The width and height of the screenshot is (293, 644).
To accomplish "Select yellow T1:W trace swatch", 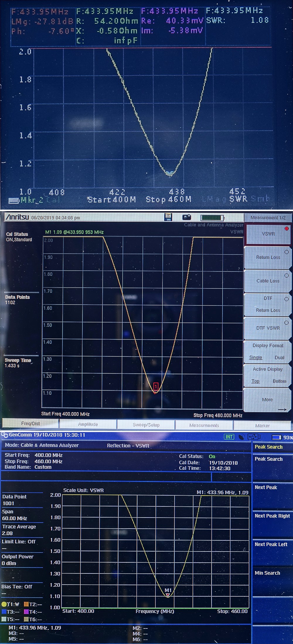I will [4, 604].
